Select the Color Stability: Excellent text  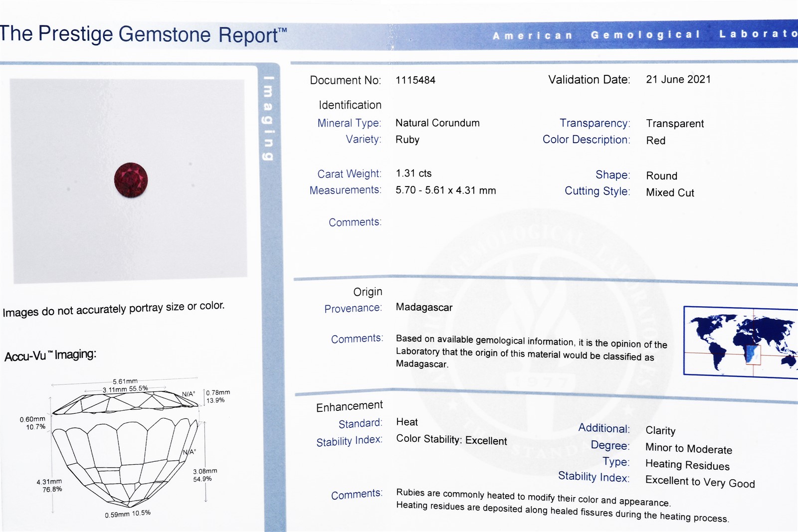[451, 440]
